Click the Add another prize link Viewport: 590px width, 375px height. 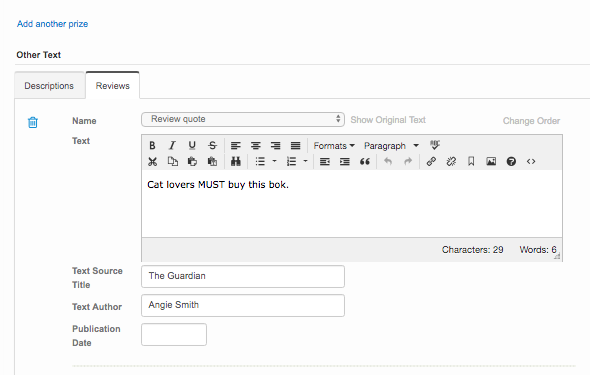point(52,24)
